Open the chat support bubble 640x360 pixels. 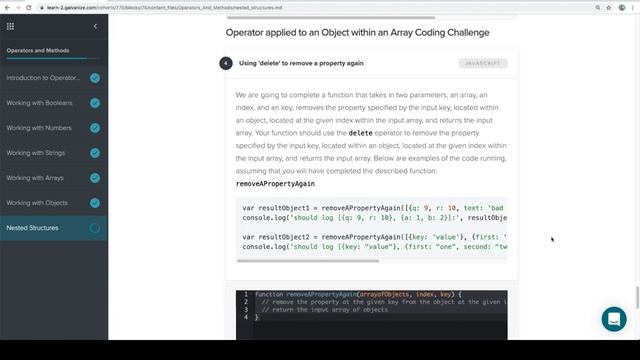coord(614,319)
